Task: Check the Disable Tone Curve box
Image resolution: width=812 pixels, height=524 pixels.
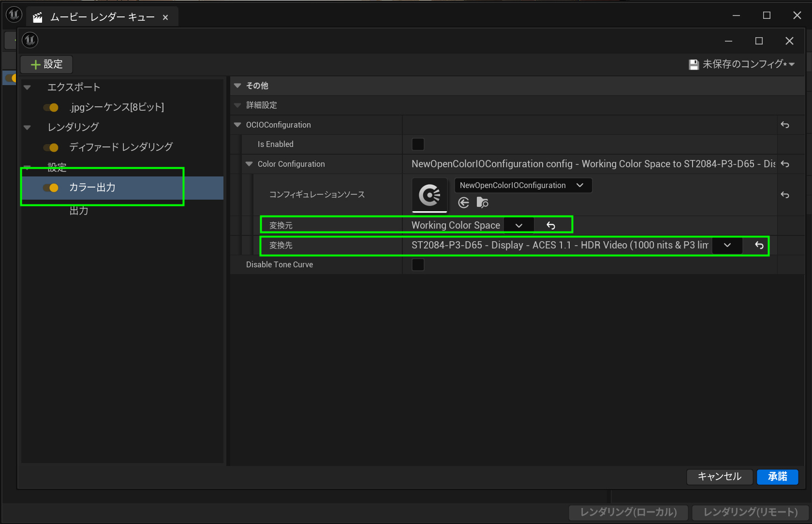Action: pos(418,265)
